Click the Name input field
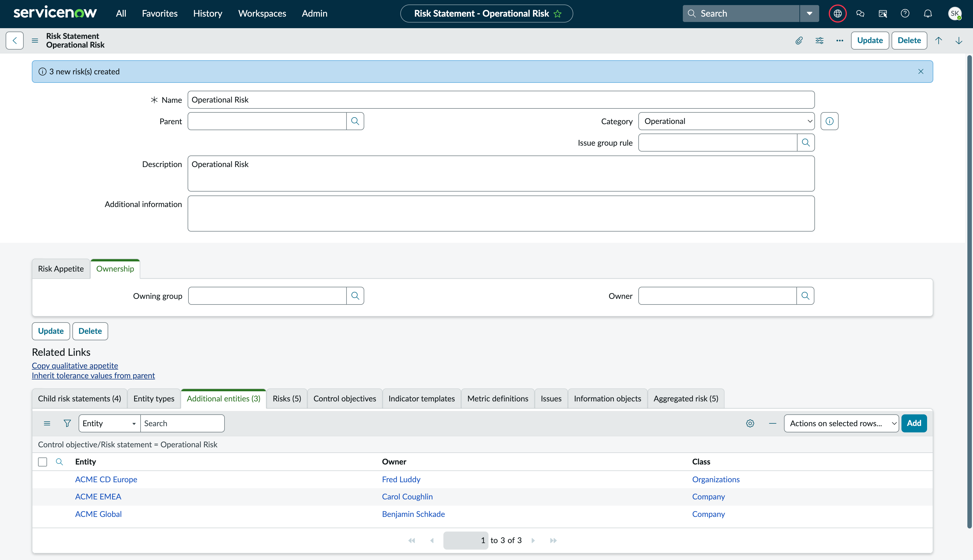This screenshot has height=560, width=973. (501, 100)
